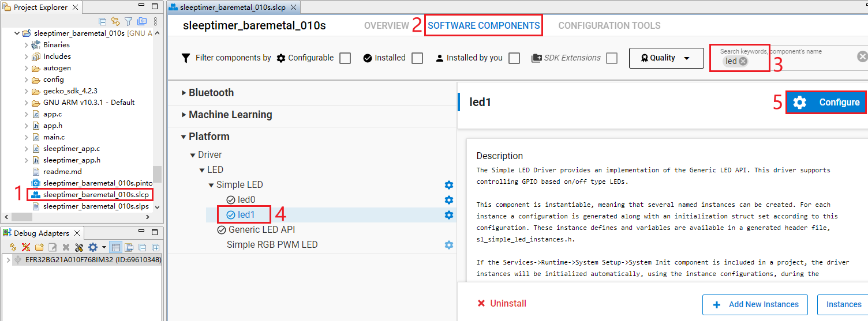Click the filter funnel icon in Project Explorer
This screenshot has width=868, height=321.
pyautogui.click(x=128, y=21)
